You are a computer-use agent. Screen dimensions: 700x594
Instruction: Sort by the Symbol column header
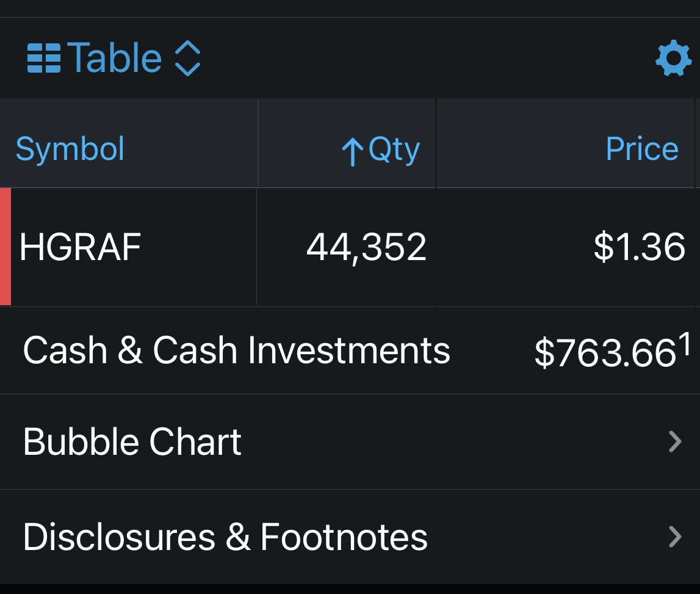coord(70,149)
